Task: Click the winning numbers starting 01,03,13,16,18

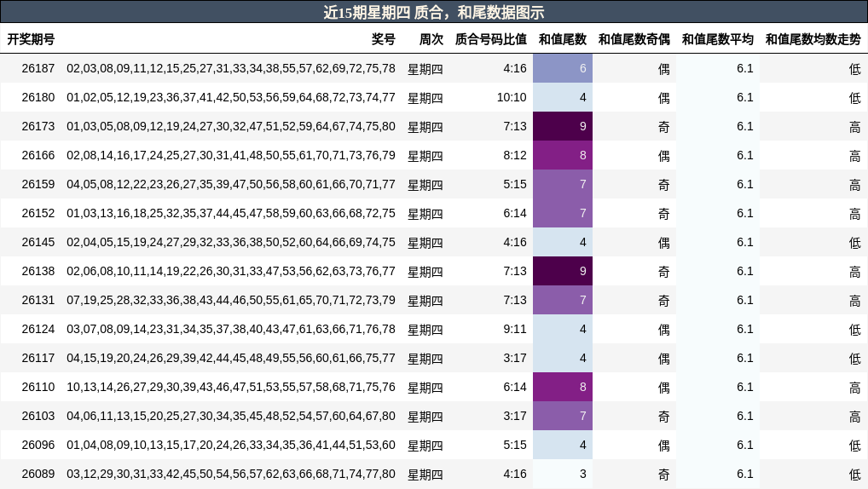Action: (x=231, y=213)
